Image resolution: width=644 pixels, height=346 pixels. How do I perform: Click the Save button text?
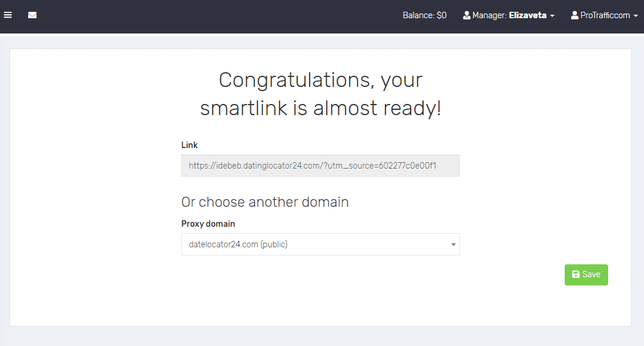pos(592,274)
